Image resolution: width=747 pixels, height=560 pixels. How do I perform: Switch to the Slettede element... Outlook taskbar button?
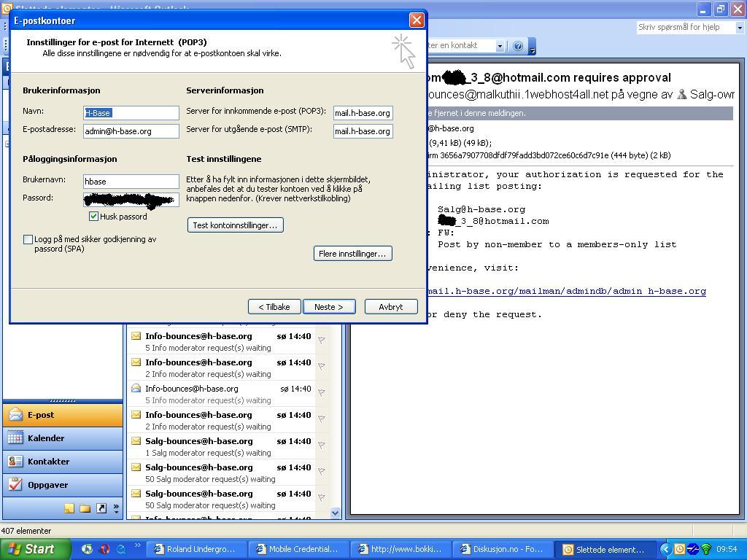pos(605,549)
